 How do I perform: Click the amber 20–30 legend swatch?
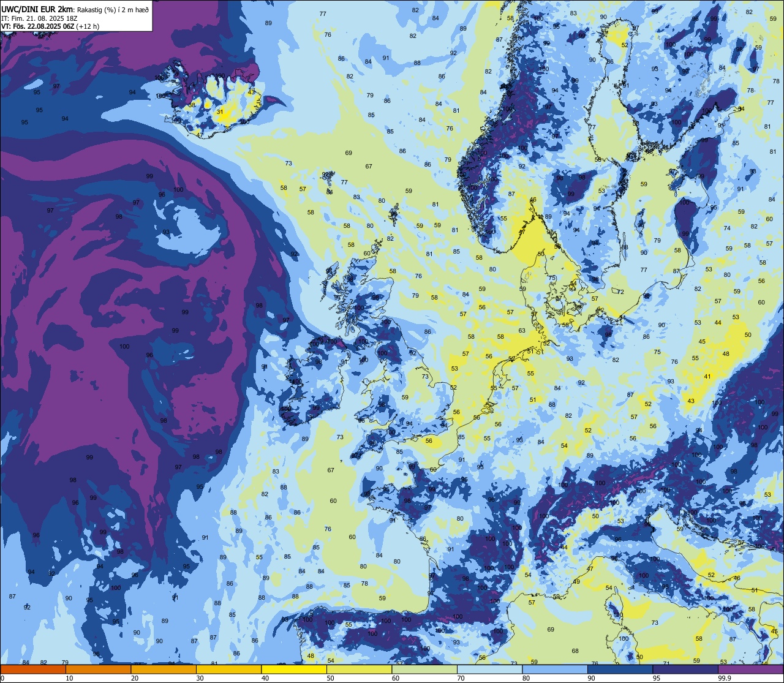click(164, 669)
